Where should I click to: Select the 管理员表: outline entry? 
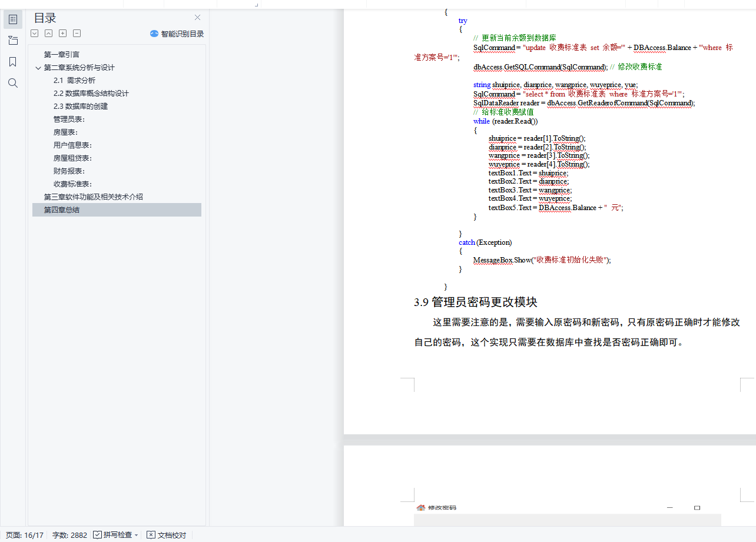pyautogui.click(x=69, y=119)
